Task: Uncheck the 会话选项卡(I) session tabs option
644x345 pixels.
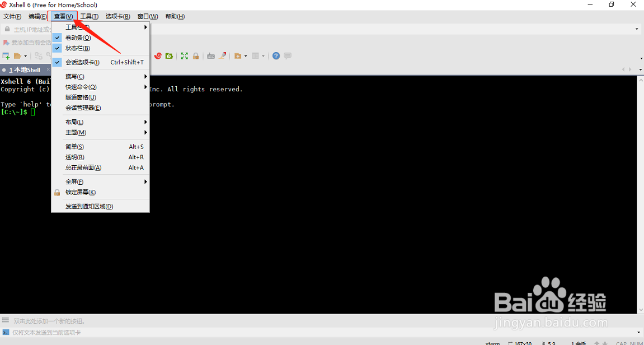Action: (100, 63)
